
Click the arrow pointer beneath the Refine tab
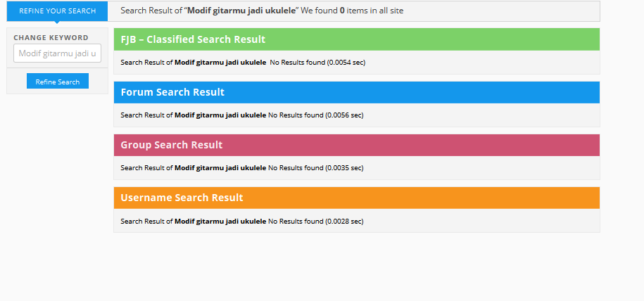57,23
